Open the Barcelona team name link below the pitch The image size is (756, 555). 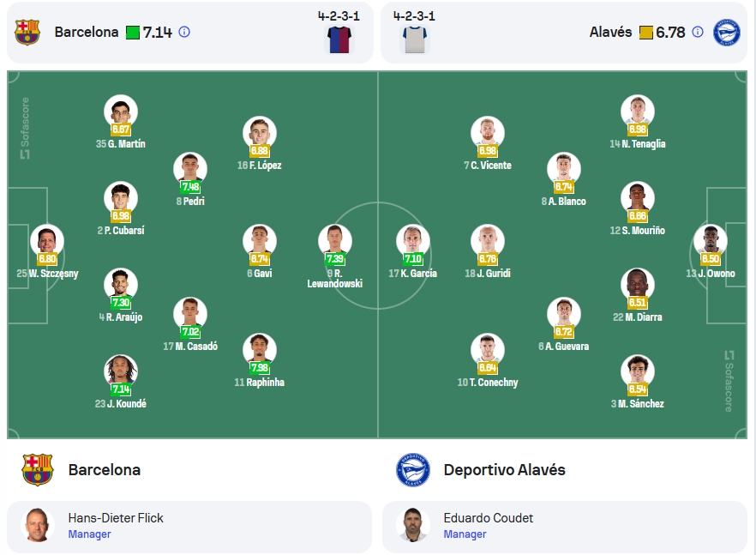tap(105, 469)
